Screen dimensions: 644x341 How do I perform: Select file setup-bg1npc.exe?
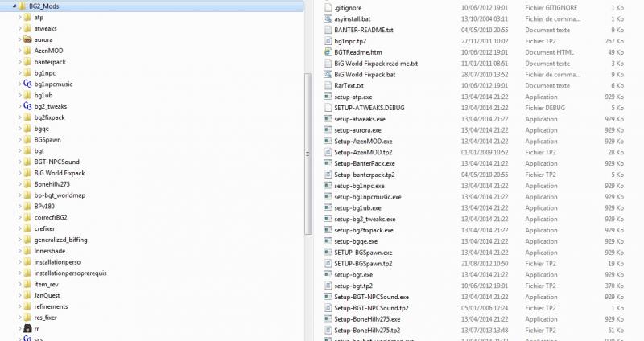[x=359, y=186]
